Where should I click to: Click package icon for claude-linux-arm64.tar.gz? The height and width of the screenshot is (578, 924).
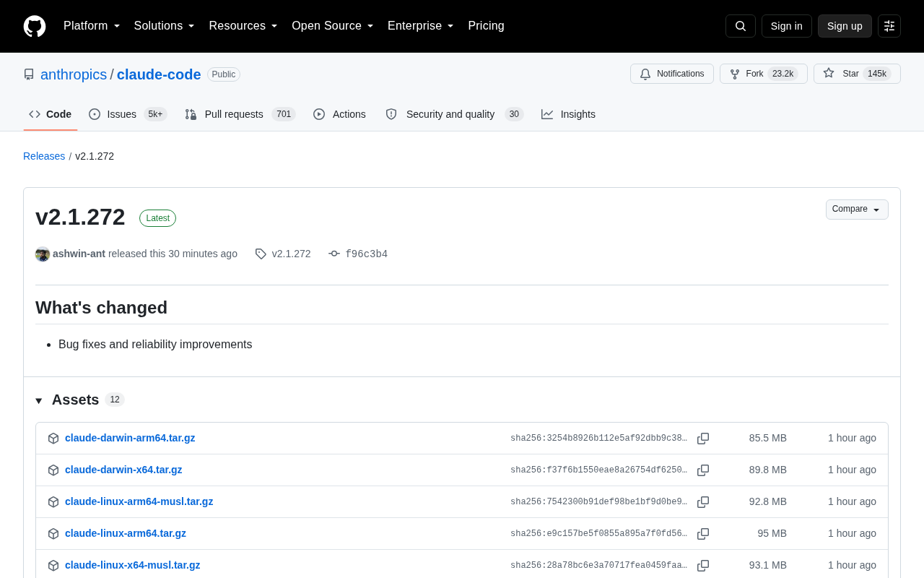pos(53,534)
